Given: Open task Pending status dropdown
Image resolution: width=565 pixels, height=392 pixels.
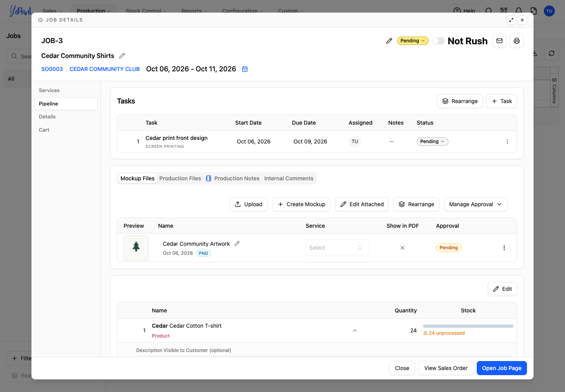Looking at the screenshot, I should pyautogui.click(x=432, y=142).
